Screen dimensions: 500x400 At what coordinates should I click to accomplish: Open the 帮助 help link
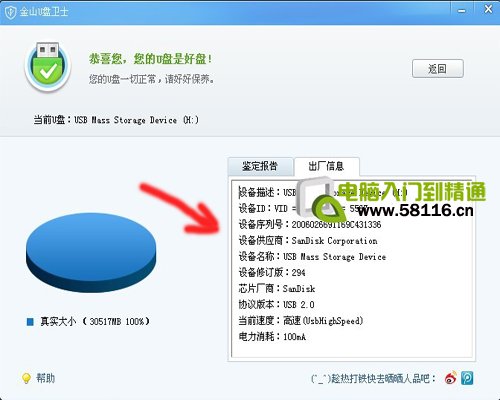tap(45, 378)
